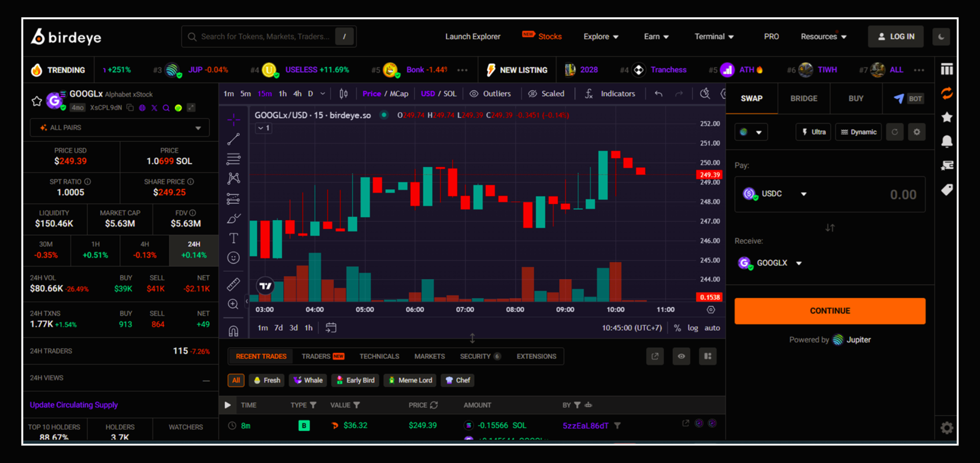Copy the XsCPL9dN token address
Image resolution: width=980 pixels, height=463 pixels.
pos(130,108)
